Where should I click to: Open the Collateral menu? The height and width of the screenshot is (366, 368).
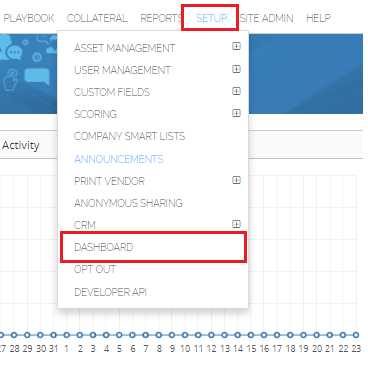(x=97, y=18)
